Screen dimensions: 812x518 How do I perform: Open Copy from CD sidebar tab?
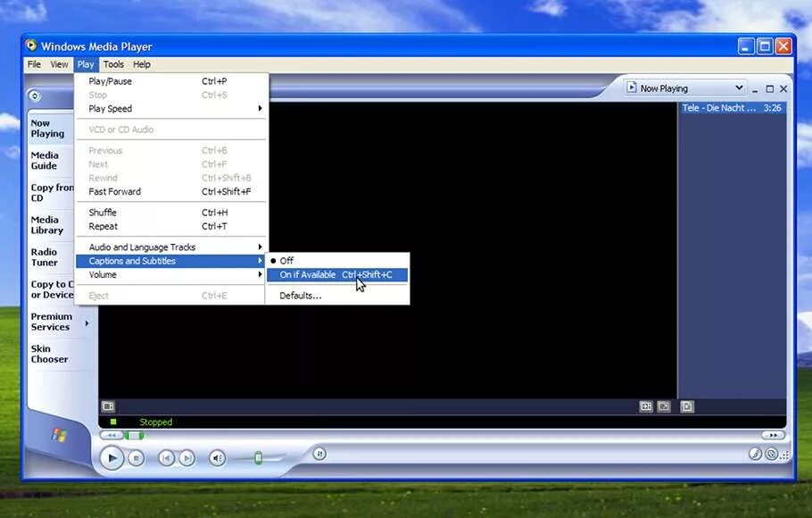pyautogui.click(x=50, y=192)
